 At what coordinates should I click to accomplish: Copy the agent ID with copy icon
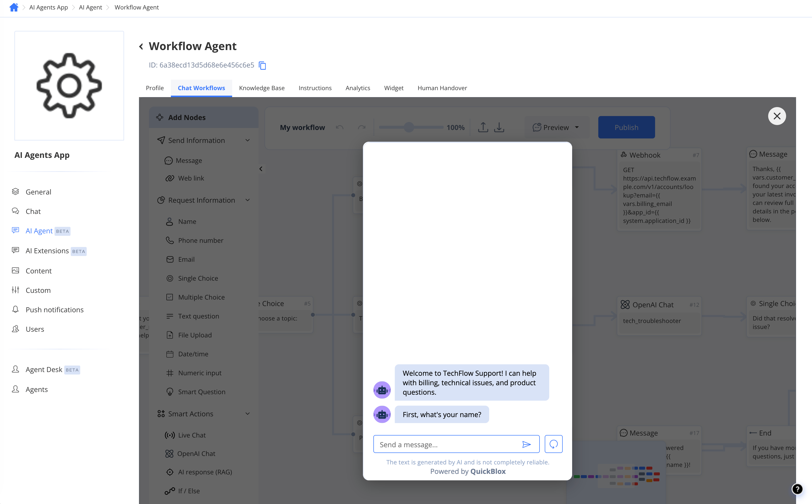pyautogui.click(x=262, y=65)
